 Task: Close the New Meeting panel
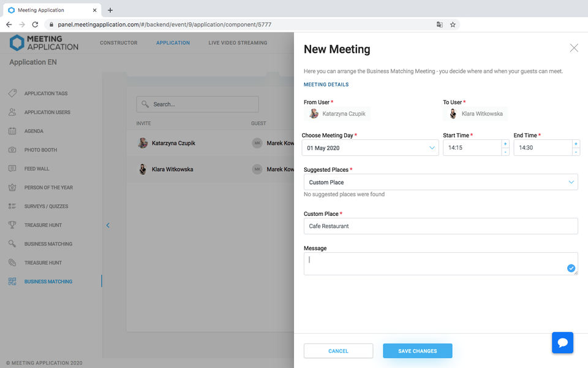574,48
